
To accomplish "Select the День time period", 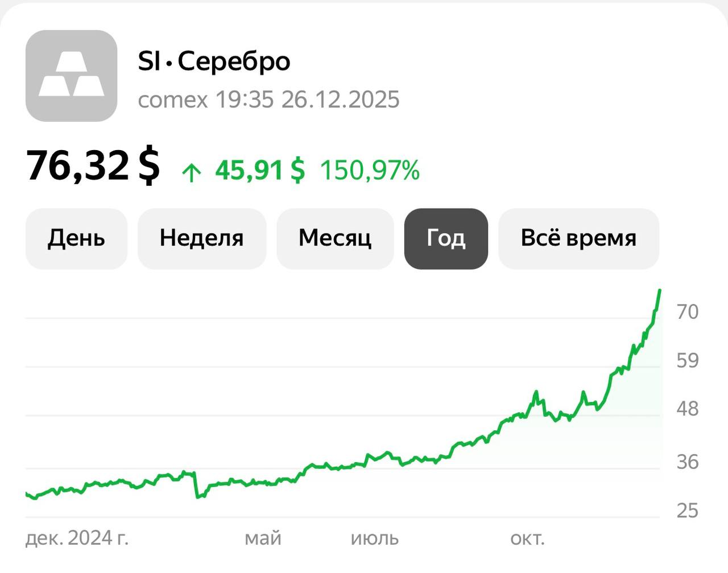I will [x=76, y=239].
